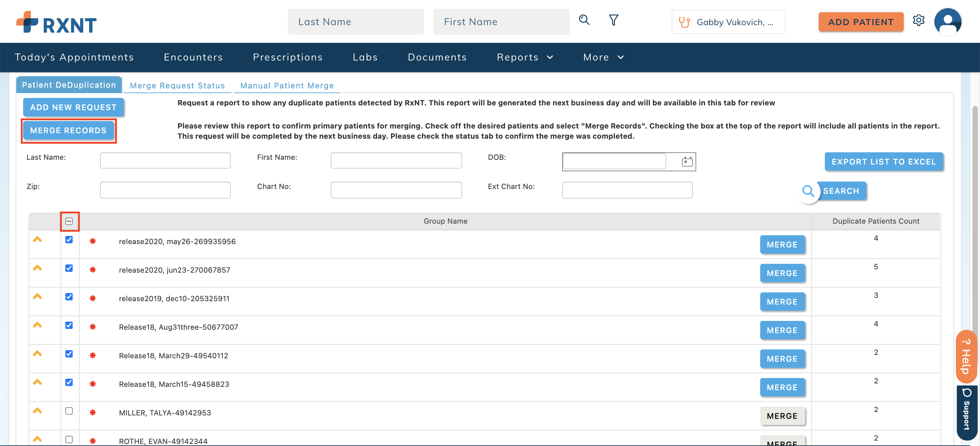Screen dimensions: 980x446
Task: Click red asterisk for MILLER, TALYA row
Action: pyautogui.click(x=93, y=412)
